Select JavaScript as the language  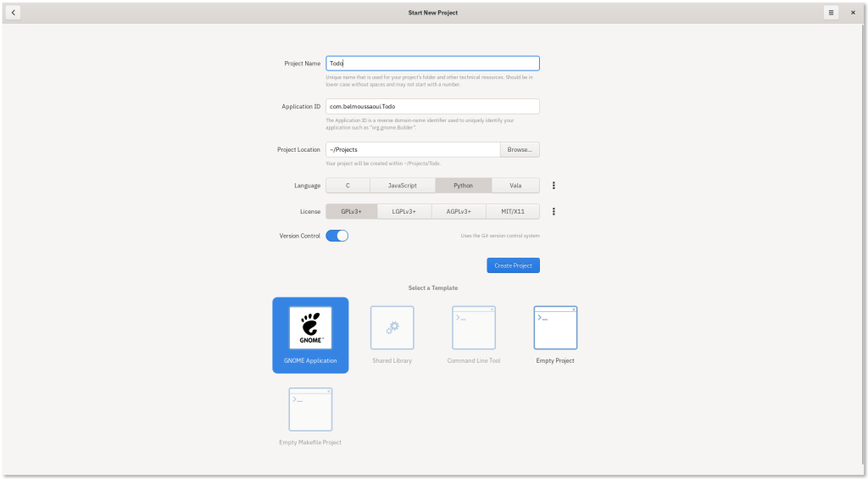tap(403, 186)
